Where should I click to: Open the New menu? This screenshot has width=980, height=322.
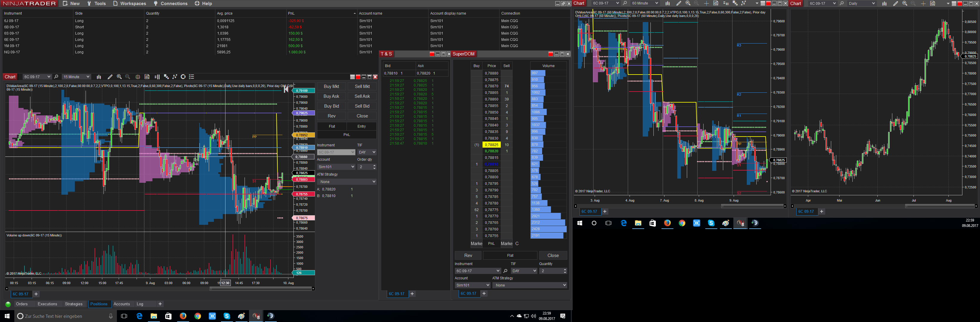(71, 3)
